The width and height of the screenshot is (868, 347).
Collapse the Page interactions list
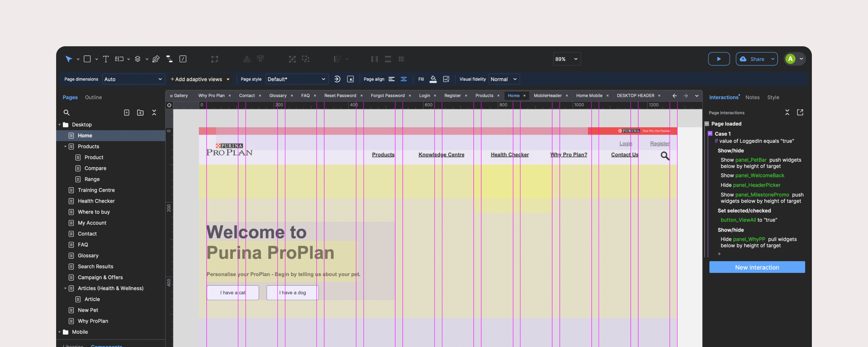point(787,112)
